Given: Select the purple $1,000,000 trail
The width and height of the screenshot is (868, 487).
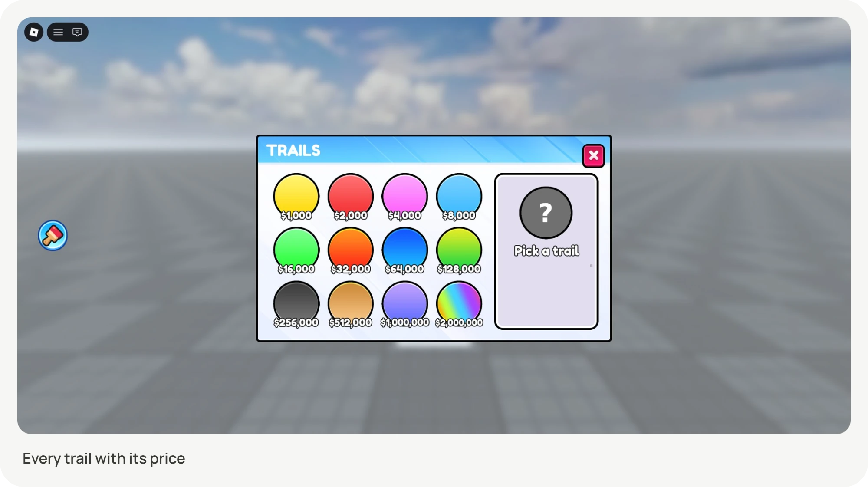Looking at the screenshot, I should (x=405, y=305).
